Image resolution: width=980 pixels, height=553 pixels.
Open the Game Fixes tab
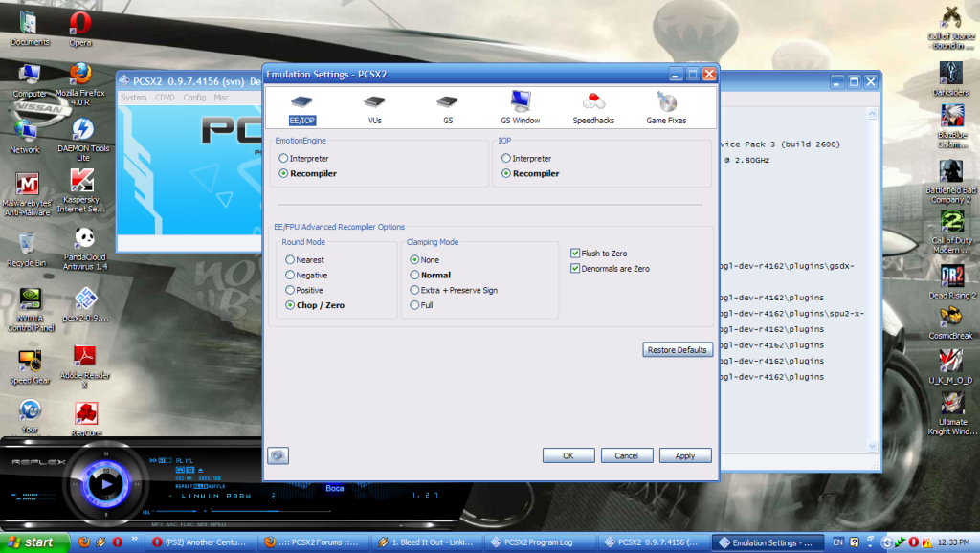[x=666, y=109]
